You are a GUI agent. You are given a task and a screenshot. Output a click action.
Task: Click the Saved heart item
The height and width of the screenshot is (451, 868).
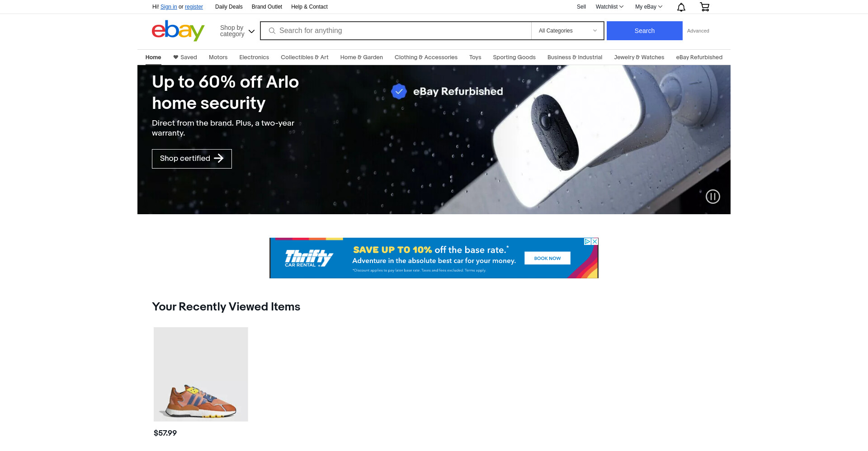pos(185,57)
